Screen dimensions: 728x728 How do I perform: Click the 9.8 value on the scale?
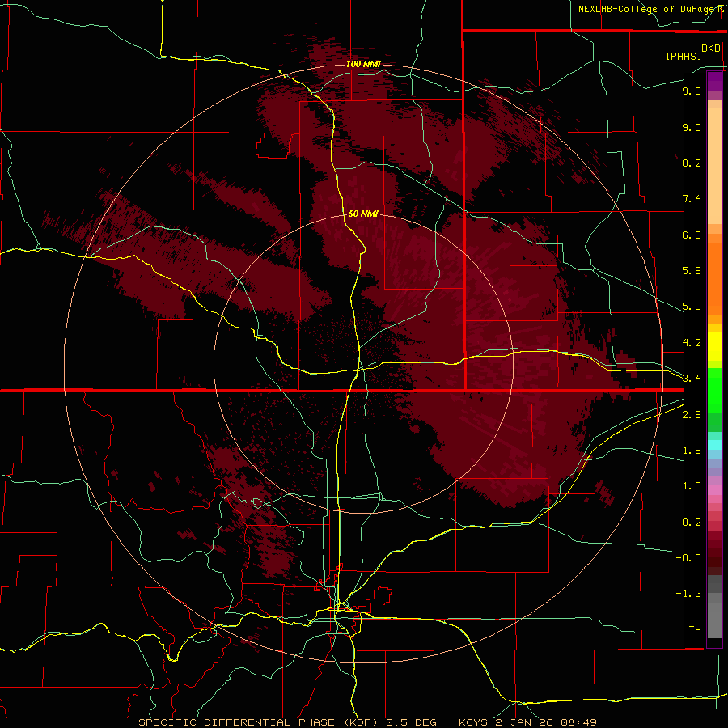[692, 91]
